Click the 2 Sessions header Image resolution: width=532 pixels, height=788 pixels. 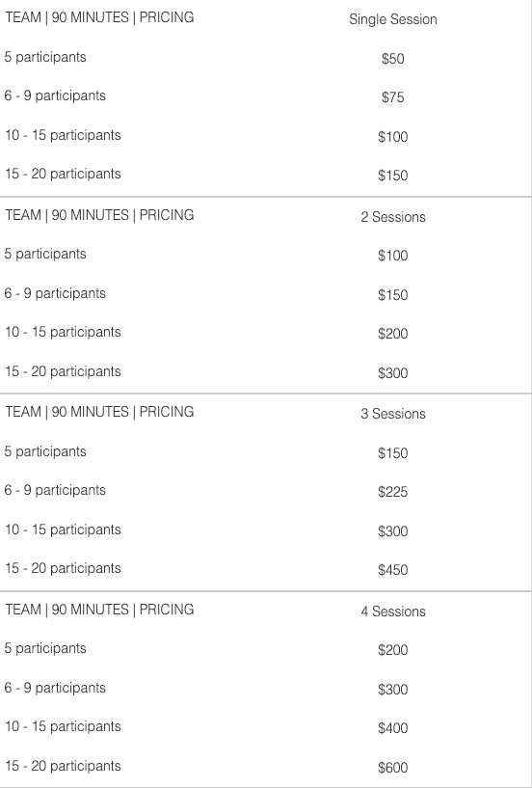pyautogui.click(x=393, y=217)
